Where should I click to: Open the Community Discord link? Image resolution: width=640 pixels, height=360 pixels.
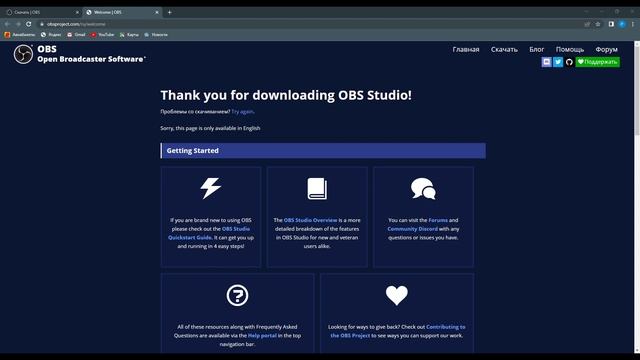(412, 229)
